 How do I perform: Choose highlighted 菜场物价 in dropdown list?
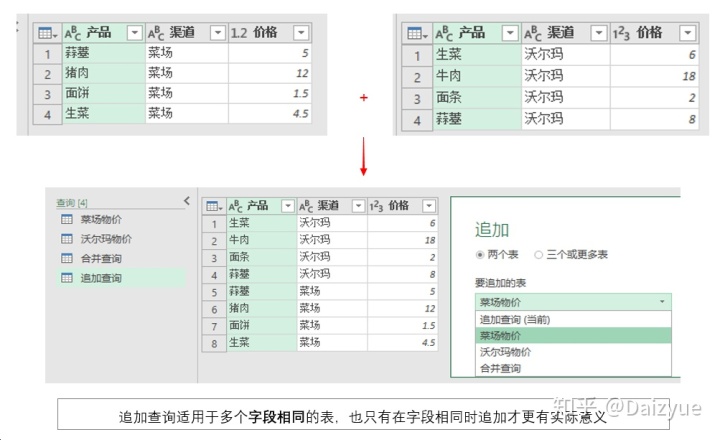click(573, 336)
